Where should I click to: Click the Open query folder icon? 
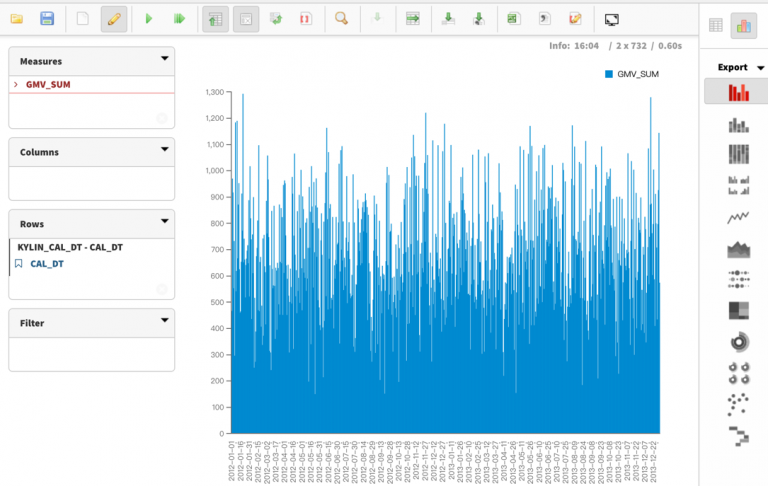[17, 18]
